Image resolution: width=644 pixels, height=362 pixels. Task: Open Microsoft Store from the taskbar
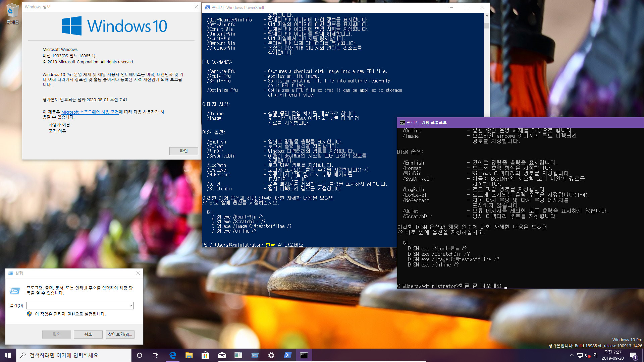pos(205,355)
